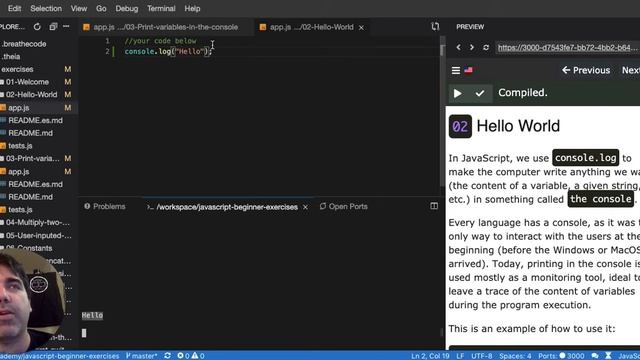Close the app.js 02-Hello-World tab
The image size is (640, 360).
(x=361, y=27)
